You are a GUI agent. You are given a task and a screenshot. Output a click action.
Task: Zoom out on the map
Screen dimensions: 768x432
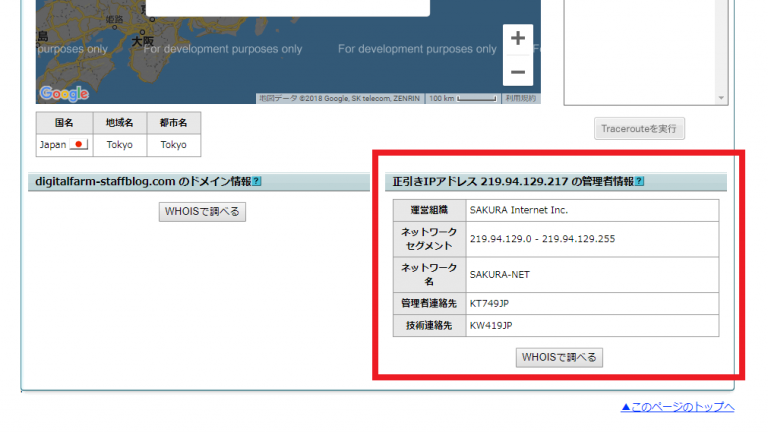pyautogui.click(x=518, y=72)
